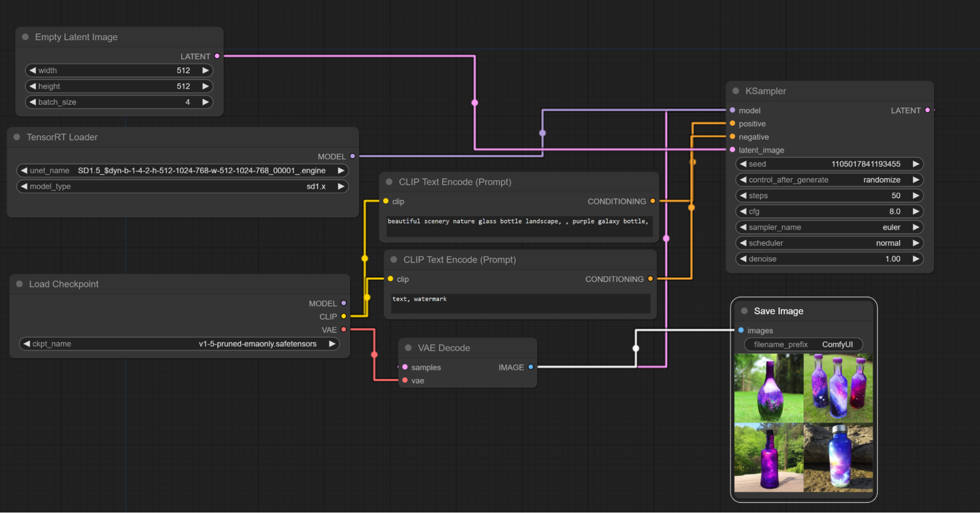Open the scheduler dropdown set to normal
The height and width of the screenshot is (513, 980).
[829, 243]
